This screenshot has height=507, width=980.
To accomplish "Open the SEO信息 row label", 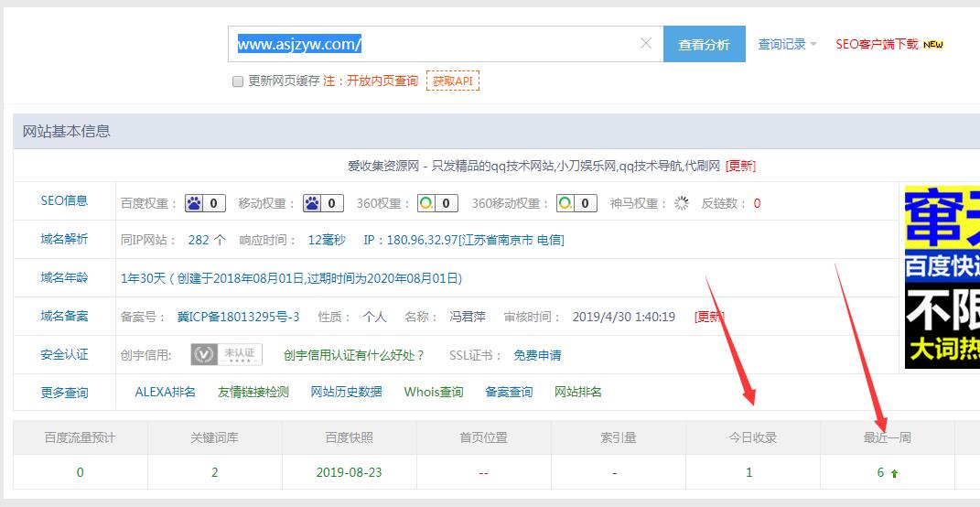I will [64, 200].
